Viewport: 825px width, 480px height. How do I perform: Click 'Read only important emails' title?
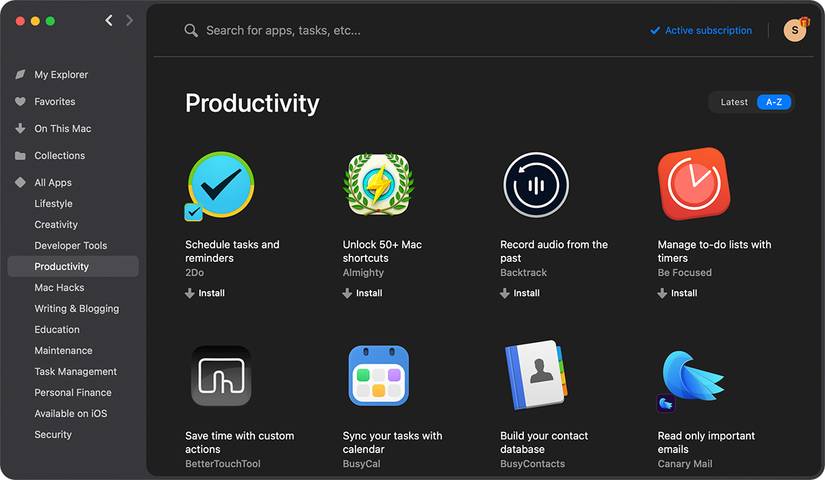click(706, 443)
